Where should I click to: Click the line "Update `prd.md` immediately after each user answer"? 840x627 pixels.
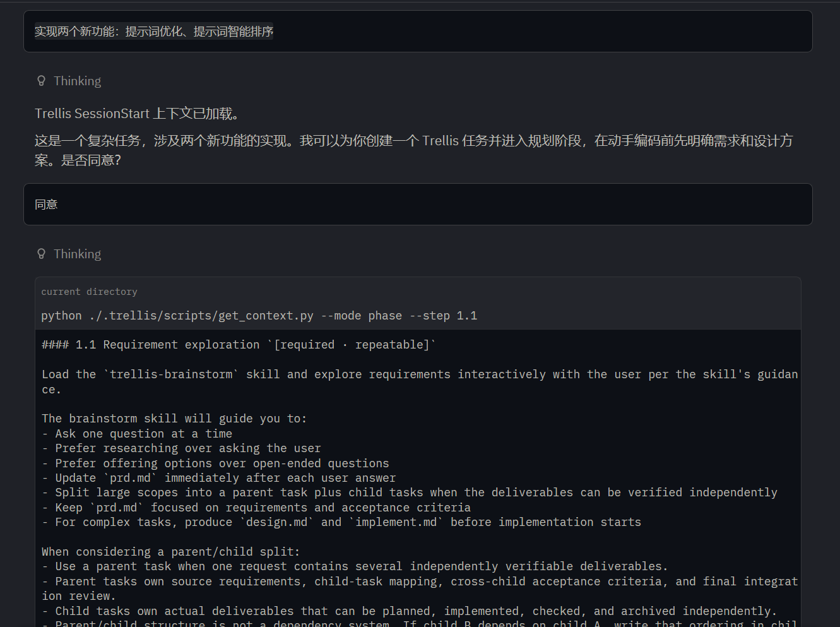pyautogui.click(x=219, y=478)
